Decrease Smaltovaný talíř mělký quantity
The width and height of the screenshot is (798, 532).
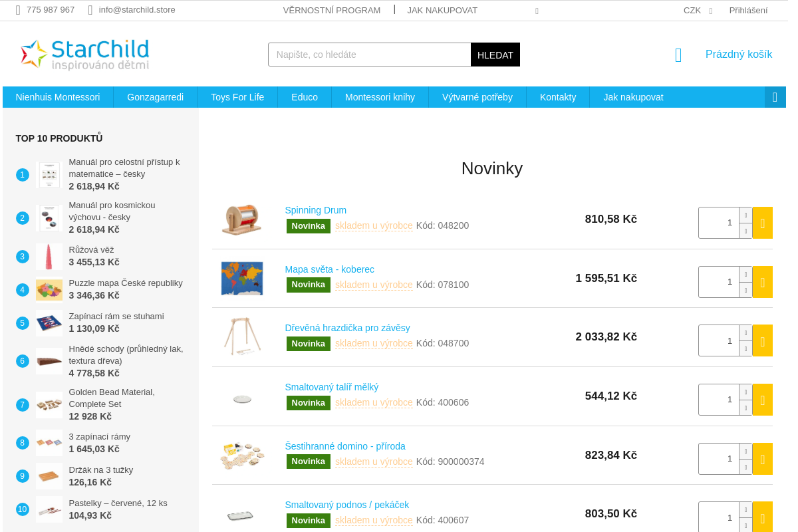tap(745, 408)
